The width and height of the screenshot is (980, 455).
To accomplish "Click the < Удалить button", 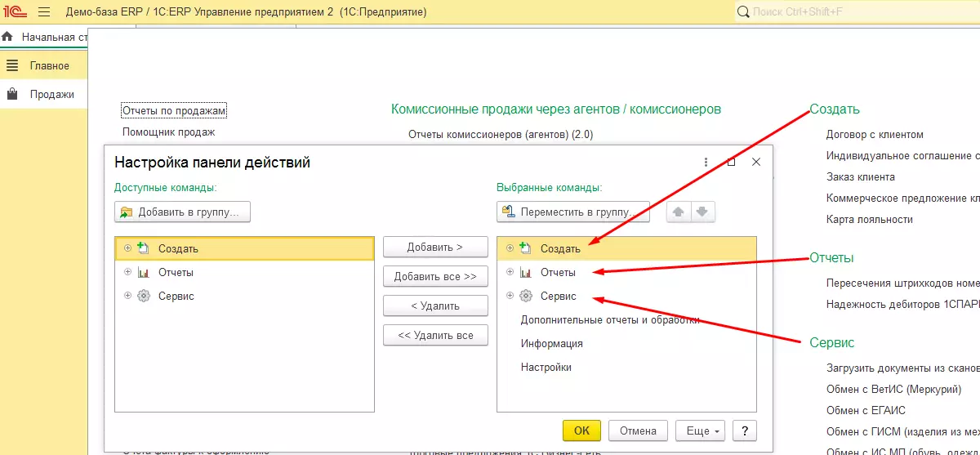I will click(435, 306).
